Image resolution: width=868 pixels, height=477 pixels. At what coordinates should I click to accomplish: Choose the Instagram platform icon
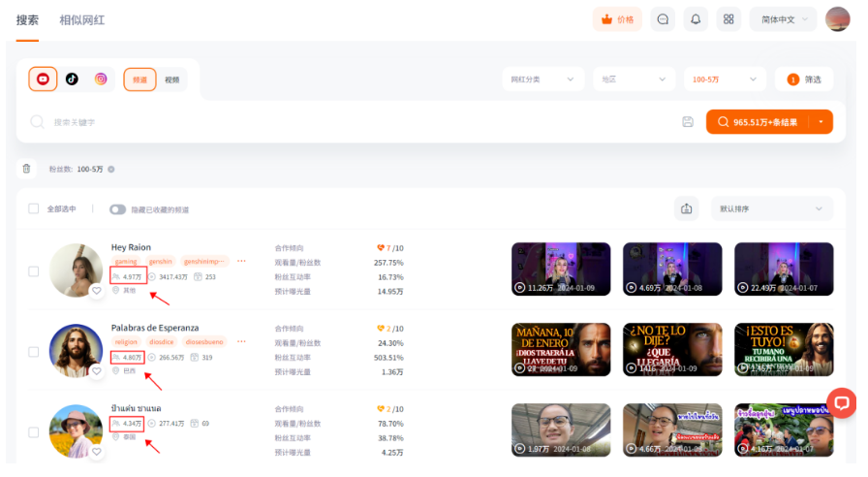101,79
